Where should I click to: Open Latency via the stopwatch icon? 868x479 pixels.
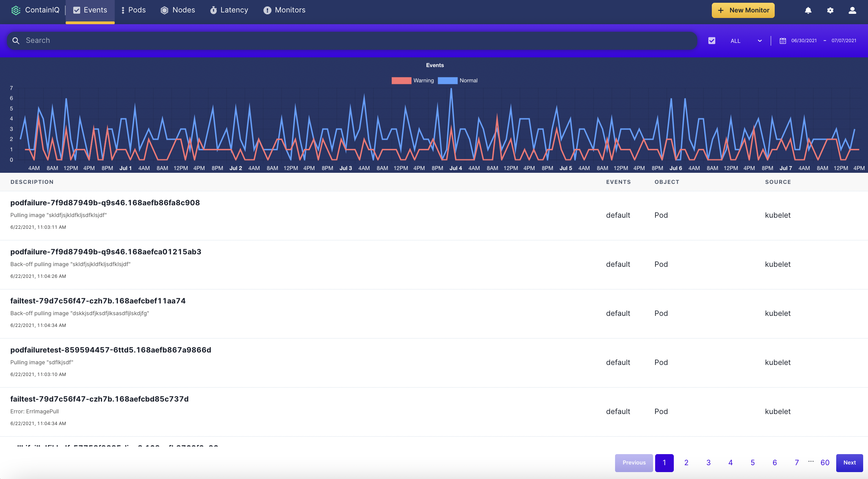(x=214, y=10)
